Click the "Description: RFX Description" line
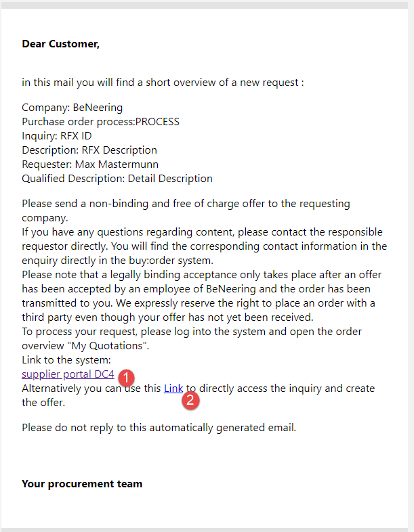The height and width of the screenshot is (532, 414). 89,150
